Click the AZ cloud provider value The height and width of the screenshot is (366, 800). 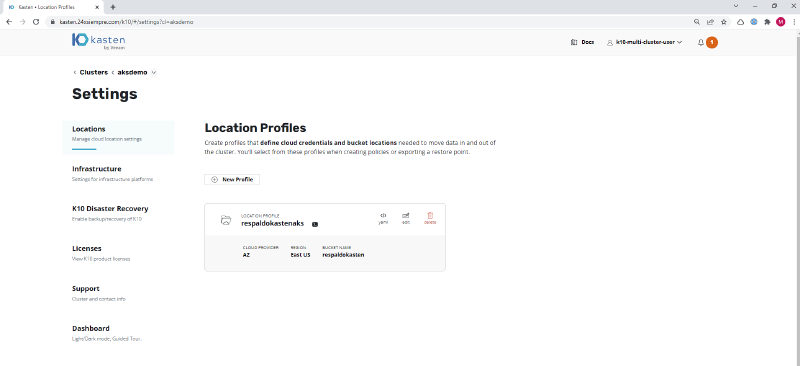tap(246, 255)
